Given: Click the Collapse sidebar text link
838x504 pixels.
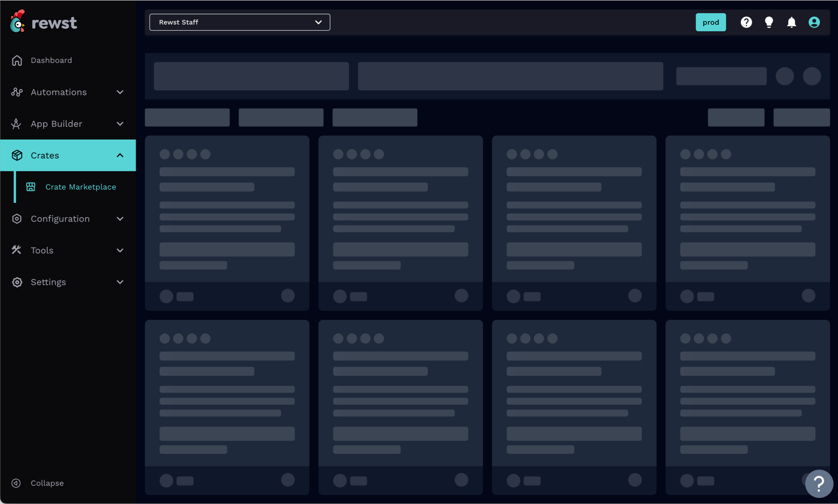Looking at the screenshot, I should (x=47, y=483).
